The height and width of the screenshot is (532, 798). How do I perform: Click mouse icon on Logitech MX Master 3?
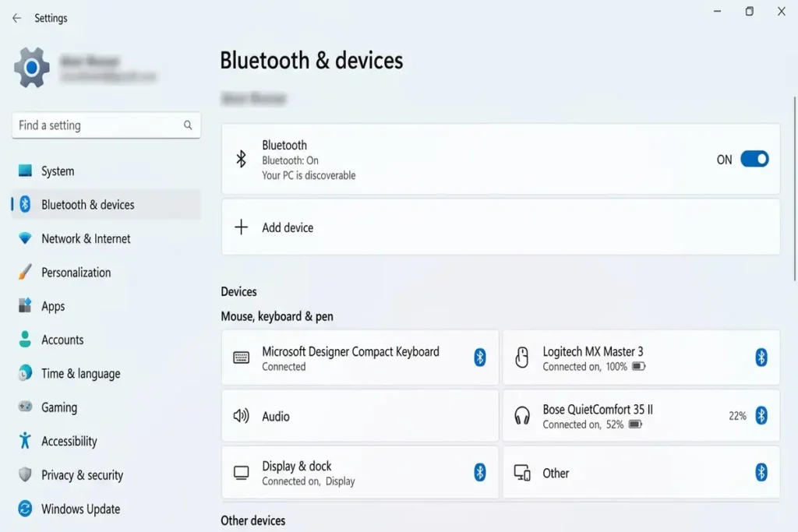[521, 357]
